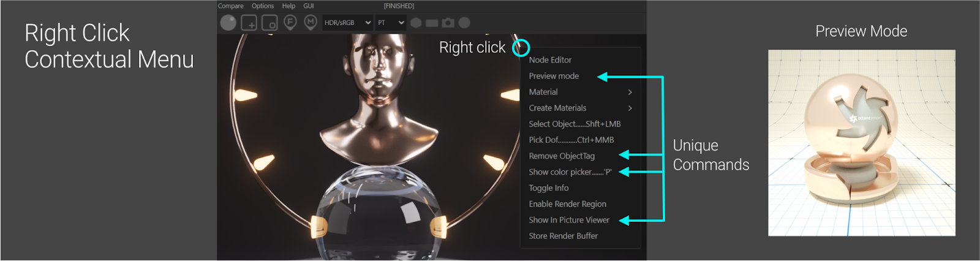The width and height of the screenshot is (980, 261).
Task: Click the square icon with plus sign
Action: tap(249, 23)
